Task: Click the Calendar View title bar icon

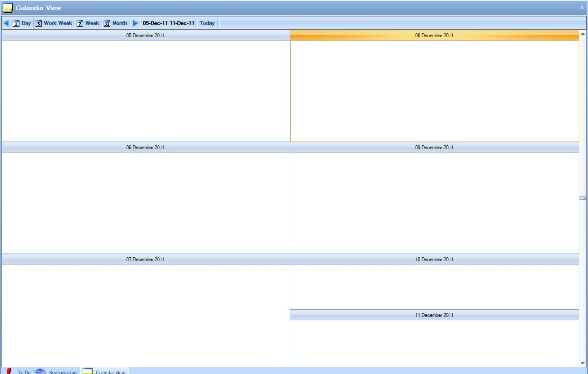Action: 8,8
